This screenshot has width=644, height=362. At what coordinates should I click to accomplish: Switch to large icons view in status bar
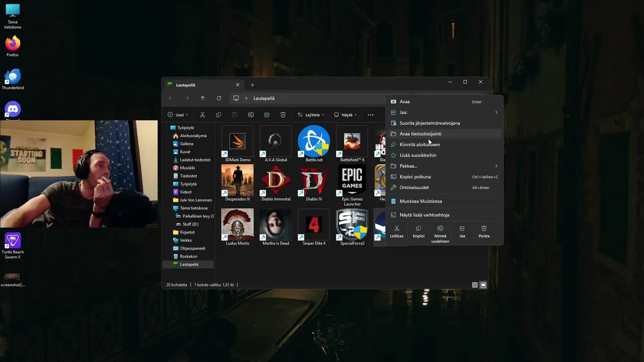point(483,285)
